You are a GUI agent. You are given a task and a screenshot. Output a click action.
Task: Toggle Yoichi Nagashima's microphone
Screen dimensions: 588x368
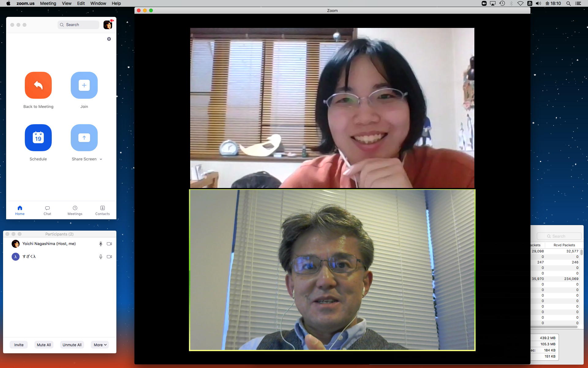[x=100, y=244]
